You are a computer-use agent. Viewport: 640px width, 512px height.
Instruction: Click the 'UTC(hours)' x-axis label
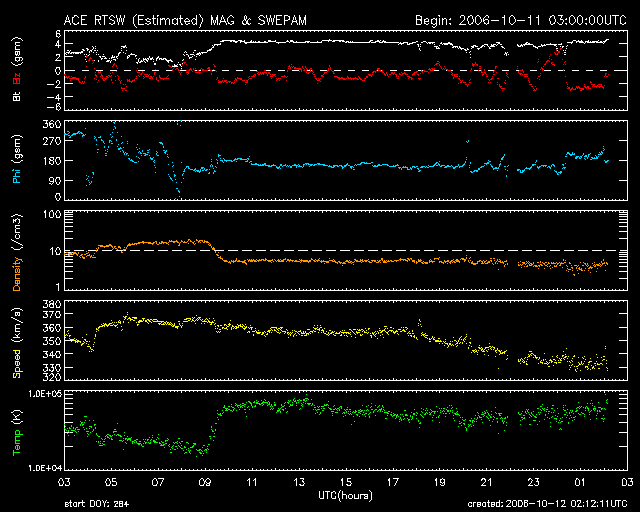coord(345,496)
